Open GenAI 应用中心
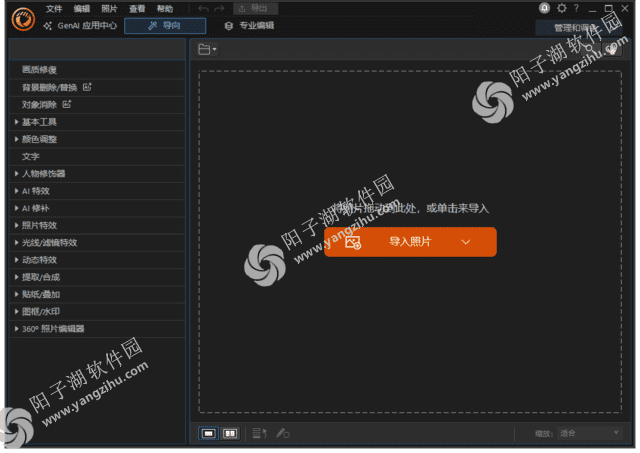The height and width of the screenshot is (453, 640). pos(80,26)
